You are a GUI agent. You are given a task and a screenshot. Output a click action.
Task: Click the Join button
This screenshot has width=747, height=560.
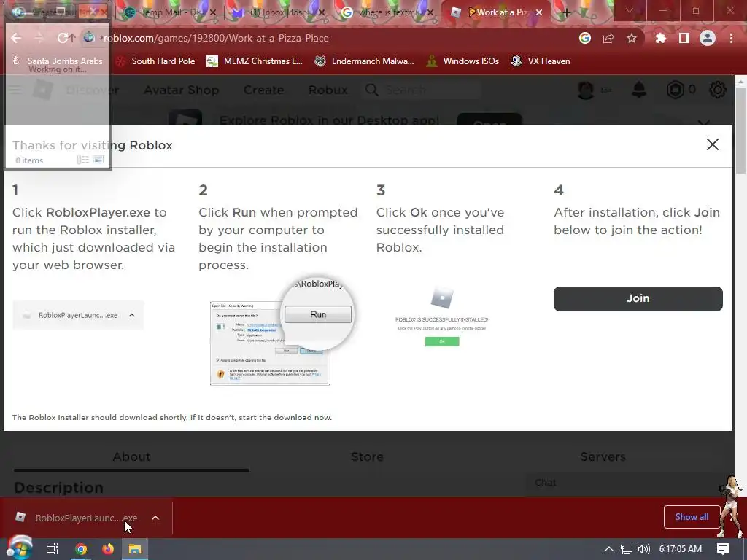click(x=638, y=298)
